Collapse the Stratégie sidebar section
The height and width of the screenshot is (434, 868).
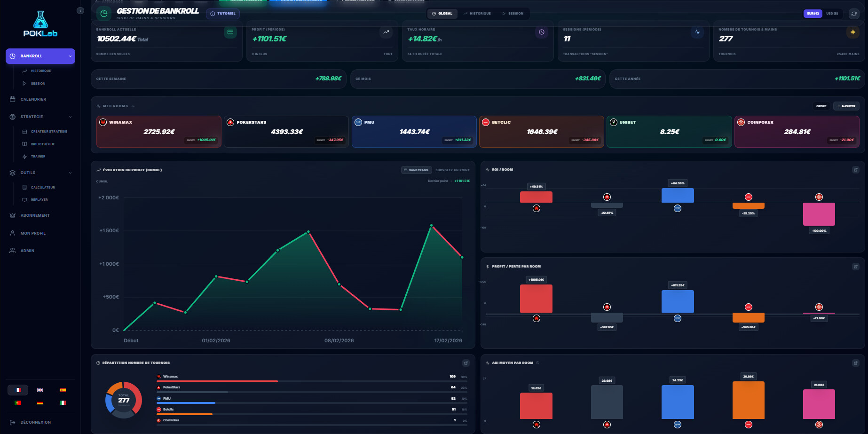(71, 117)
